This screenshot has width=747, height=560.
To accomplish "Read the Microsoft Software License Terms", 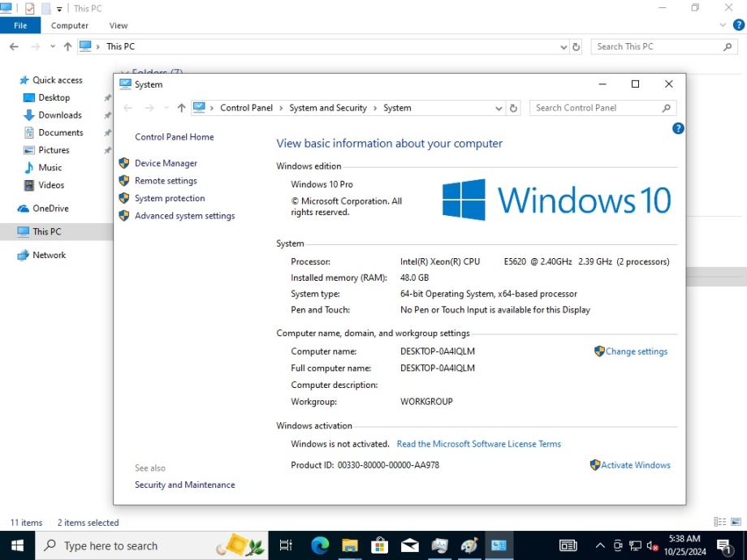I will [x=479, y=444].
